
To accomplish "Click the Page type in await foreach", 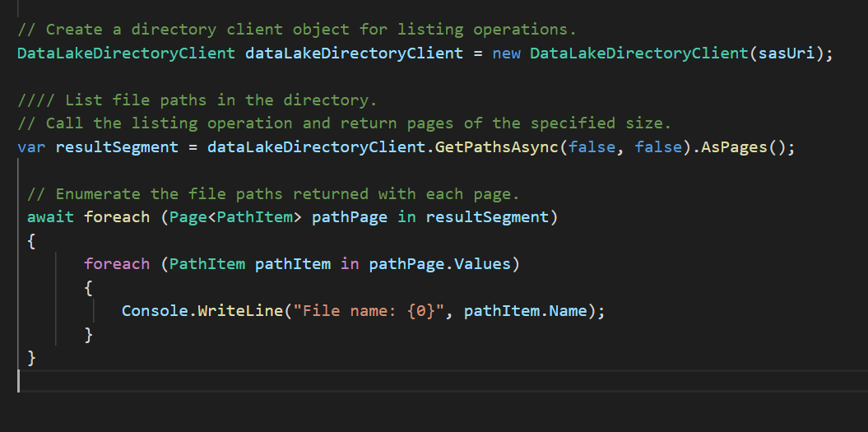I will click(188, 217).
